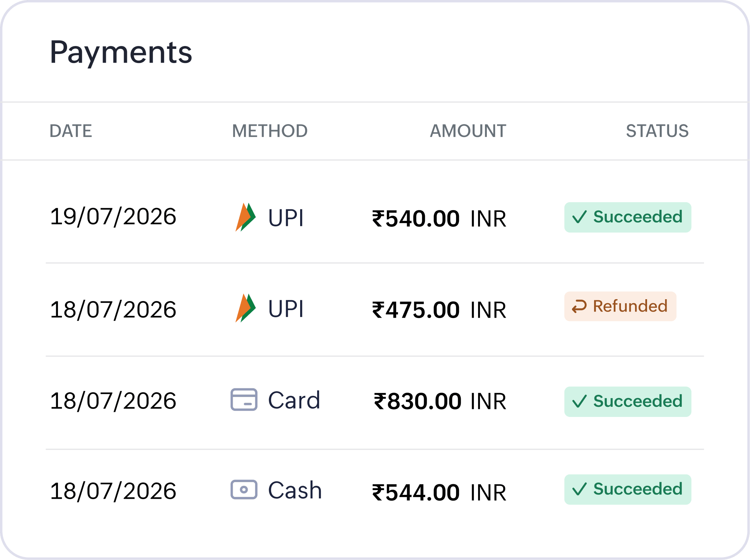Click the Card method label

point(294,400)
